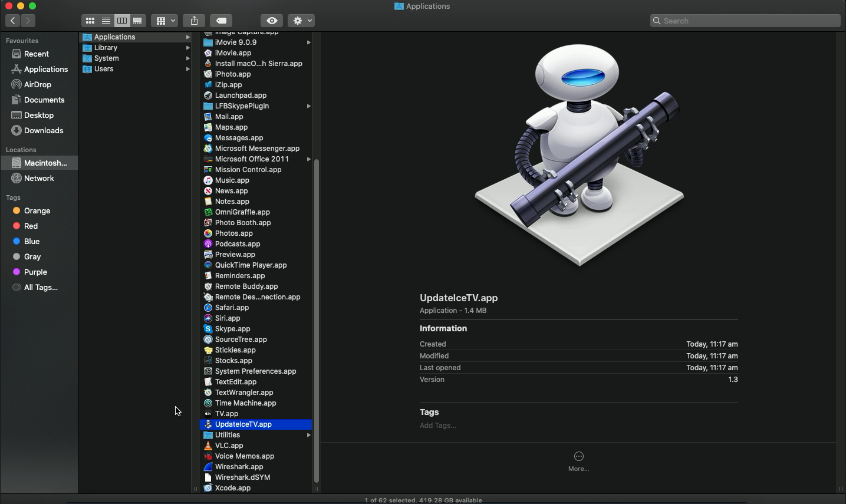
Task: Select the Messages.app icon
Action: 208,138
